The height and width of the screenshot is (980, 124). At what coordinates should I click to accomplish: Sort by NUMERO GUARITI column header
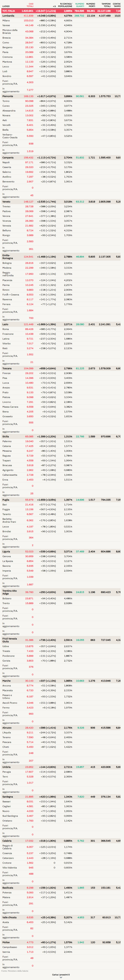pyautogui.click(x=80, y=5)
